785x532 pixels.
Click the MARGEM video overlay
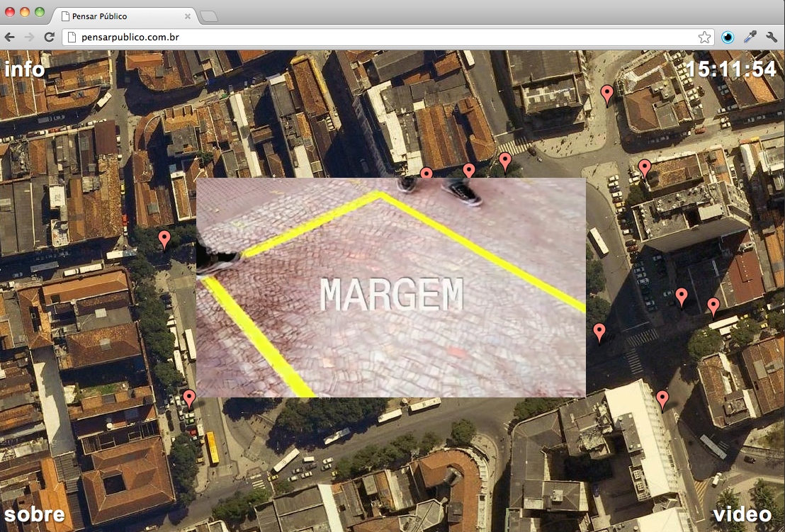pos(390,288)
